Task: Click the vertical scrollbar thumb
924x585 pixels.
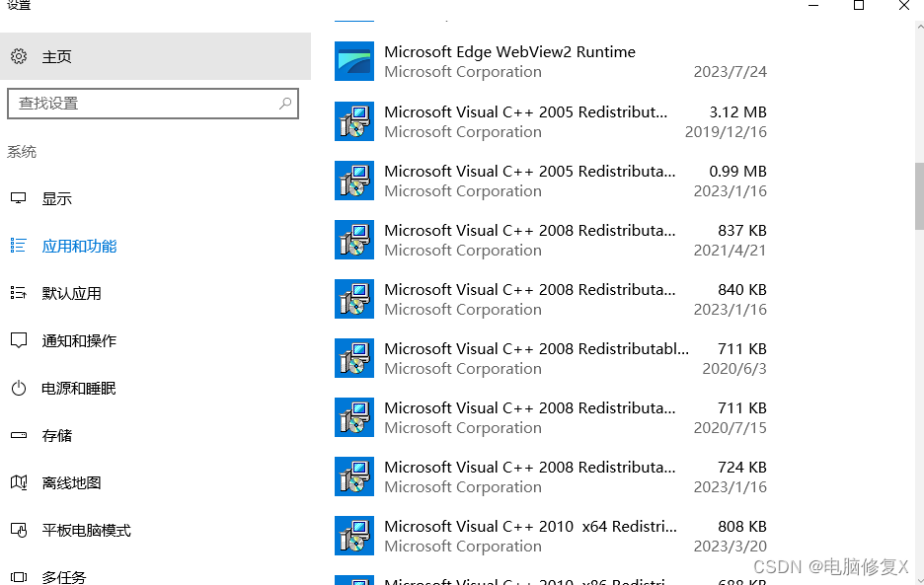Action: [919, 196]
